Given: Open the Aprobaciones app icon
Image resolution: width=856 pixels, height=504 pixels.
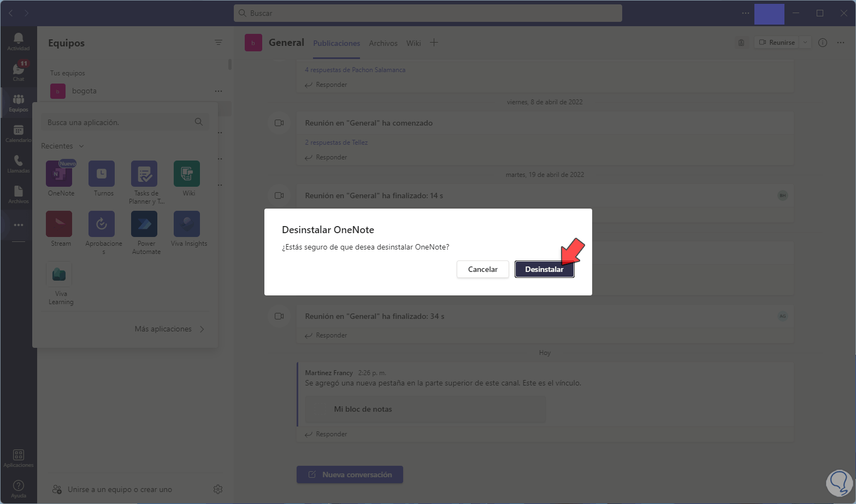Looking at the screenshot, I should [x=102, y=224].
